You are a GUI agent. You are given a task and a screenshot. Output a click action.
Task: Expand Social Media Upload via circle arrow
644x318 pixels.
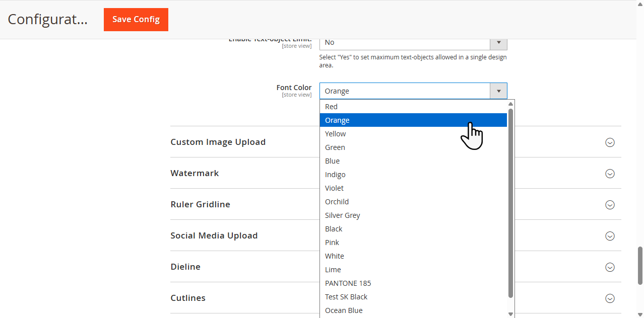(610, 236)
